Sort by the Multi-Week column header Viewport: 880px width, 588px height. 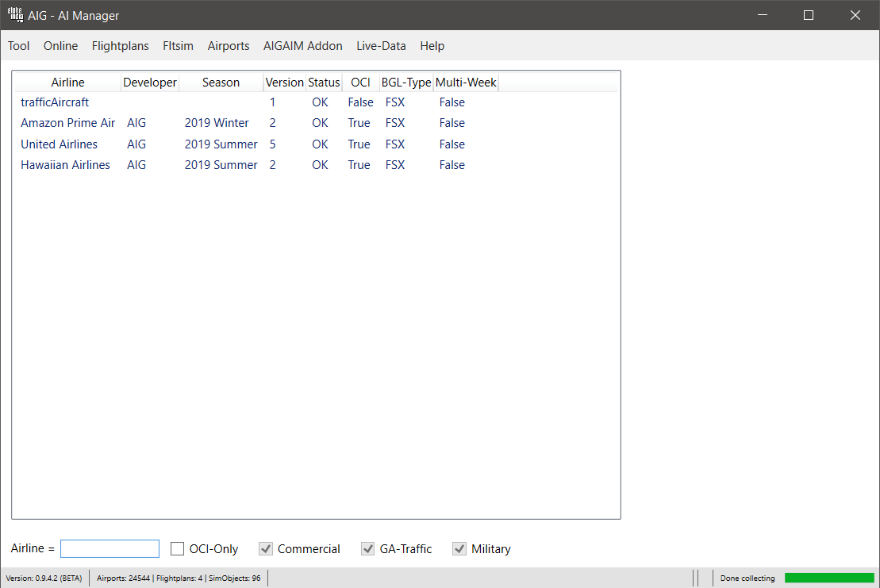point(466,83)
